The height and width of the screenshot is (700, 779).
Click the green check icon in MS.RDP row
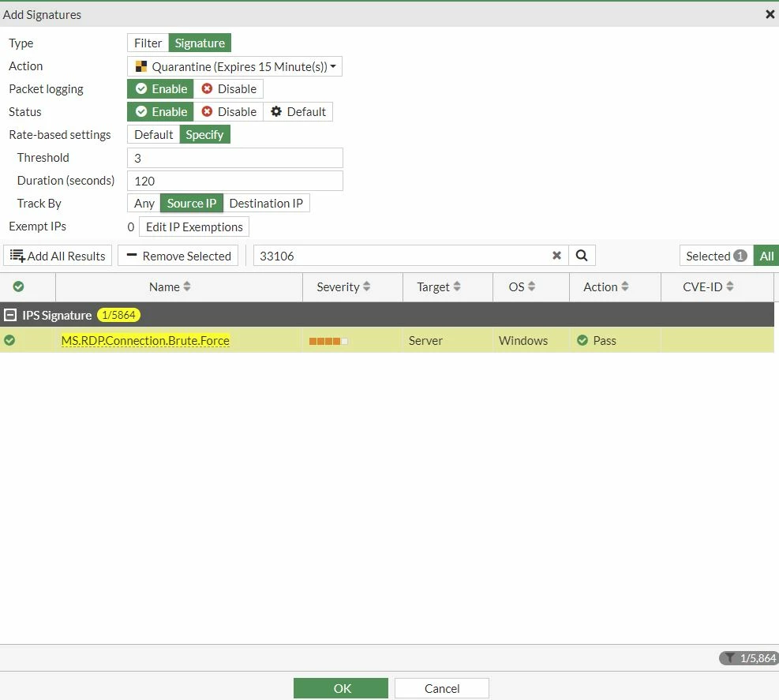[x=9, y=340]
